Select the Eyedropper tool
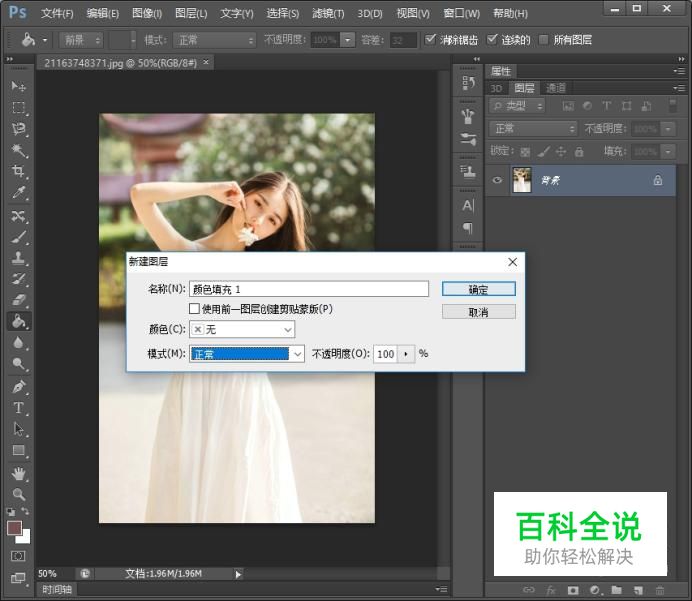 (x=19, y=193)
